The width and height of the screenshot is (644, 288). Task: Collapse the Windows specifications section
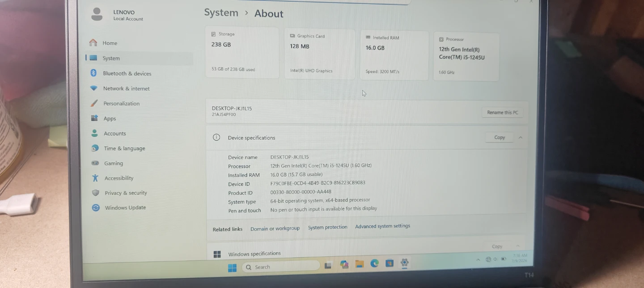click(x=518, y=246)
